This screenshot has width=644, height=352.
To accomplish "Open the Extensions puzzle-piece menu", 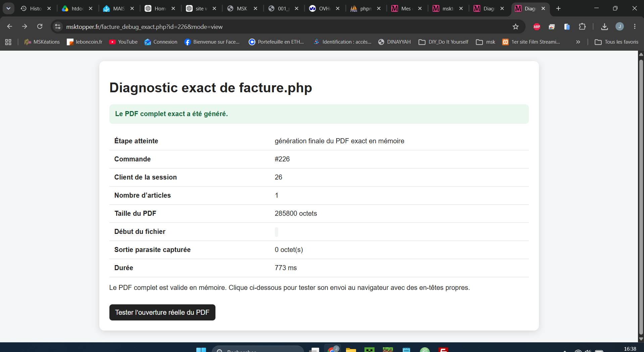I will click(x=582, y=27).
